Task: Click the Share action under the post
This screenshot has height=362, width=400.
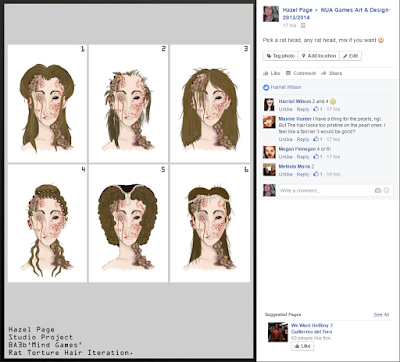Action: point(332,73)
